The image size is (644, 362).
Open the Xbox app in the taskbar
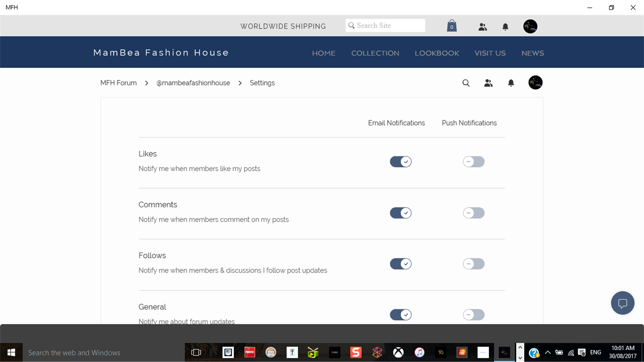pyautogui.click(x=398, y=352)
